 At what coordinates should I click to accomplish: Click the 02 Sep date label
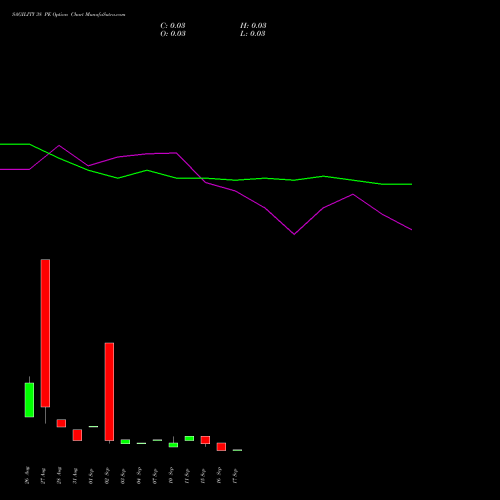107,476
